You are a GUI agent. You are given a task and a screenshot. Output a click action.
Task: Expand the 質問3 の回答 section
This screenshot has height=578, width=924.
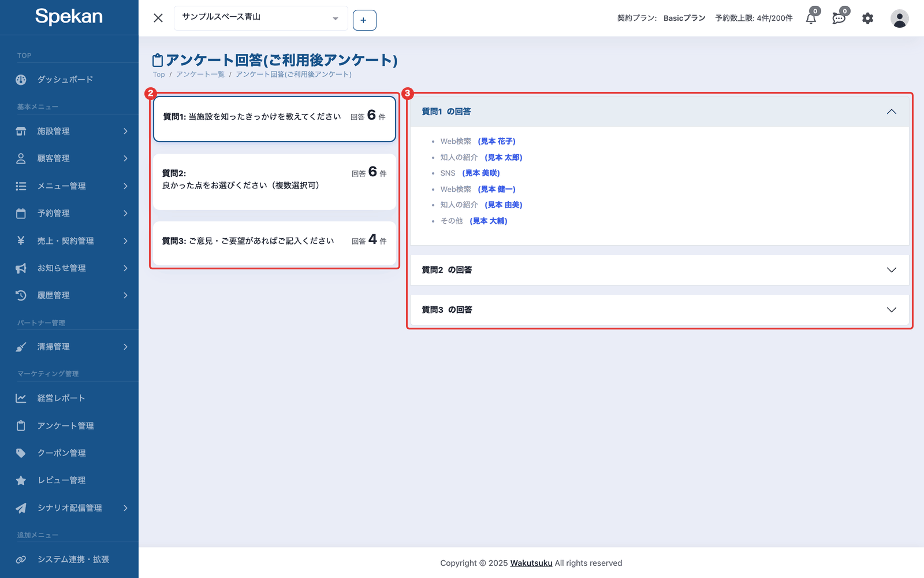tap(660, 310)
